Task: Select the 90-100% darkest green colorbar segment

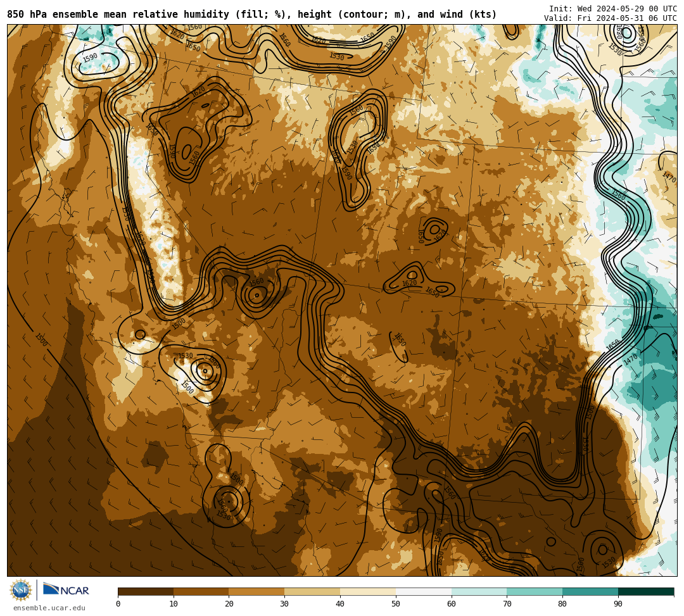Action: [x=646, y=591]
